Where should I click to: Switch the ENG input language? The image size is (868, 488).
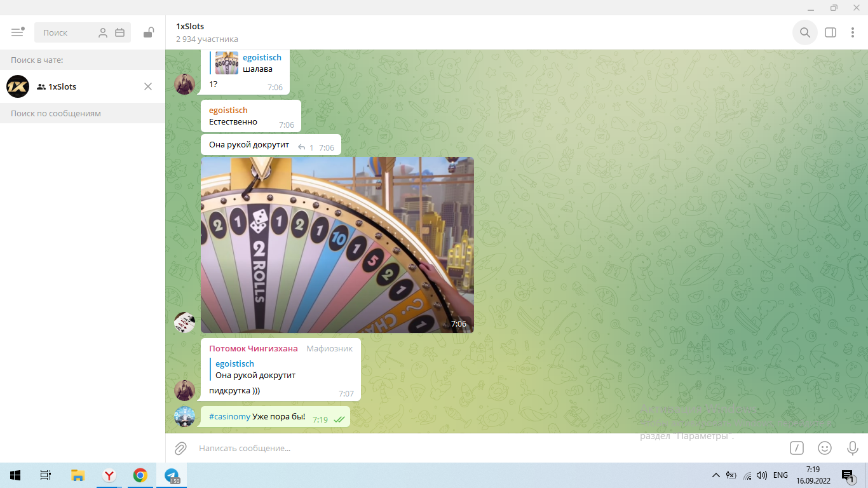tap(780, 475)
